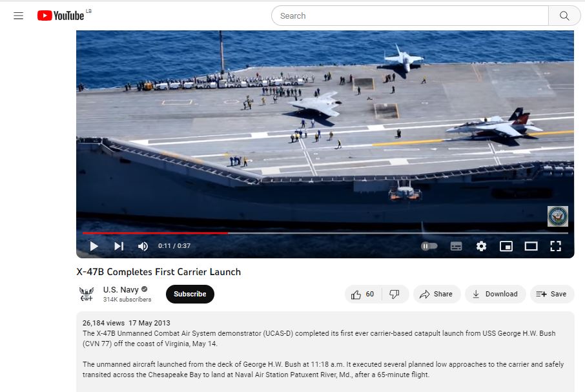Skip to the next video
The height and width of the screenshot is (392, 585).
tap(119, 246)
